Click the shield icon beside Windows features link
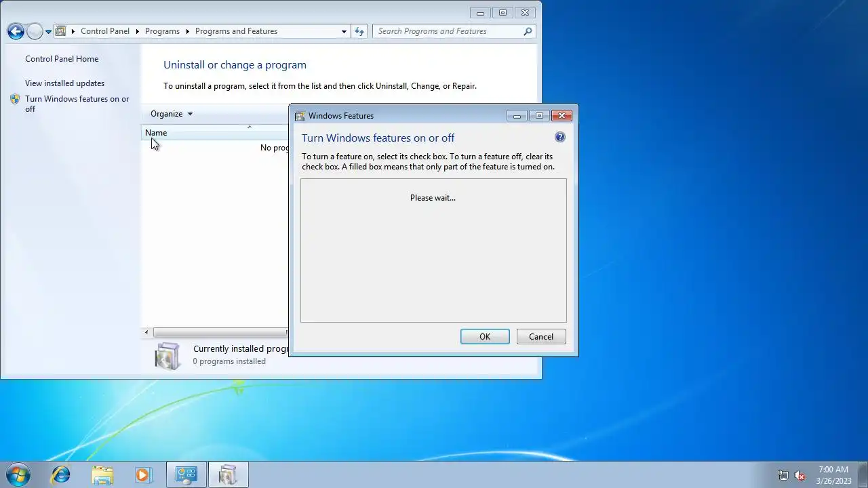This screenshot has width=868, height=488. [15, 99]
